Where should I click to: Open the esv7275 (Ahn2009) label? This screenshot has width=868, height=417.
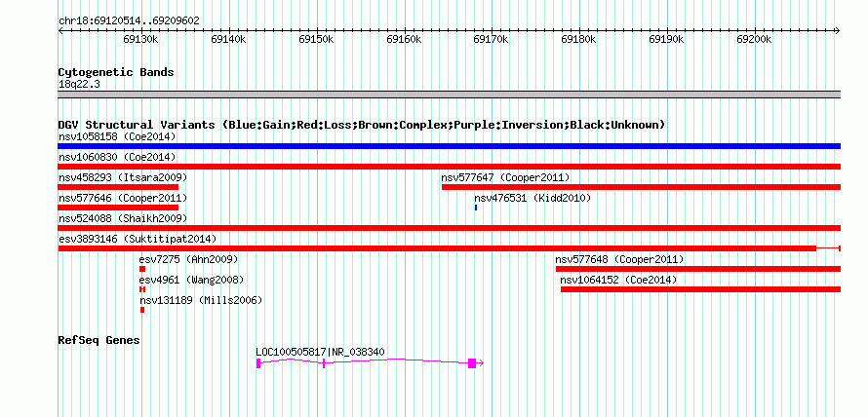[189, 259]
